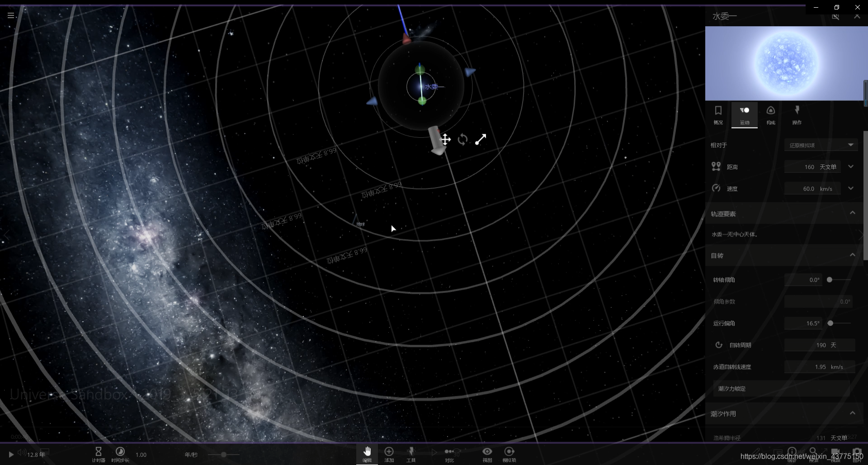Start the simulation with the play button
The height and width of the screenshot is (465, 868).
(x=11, y=455)
